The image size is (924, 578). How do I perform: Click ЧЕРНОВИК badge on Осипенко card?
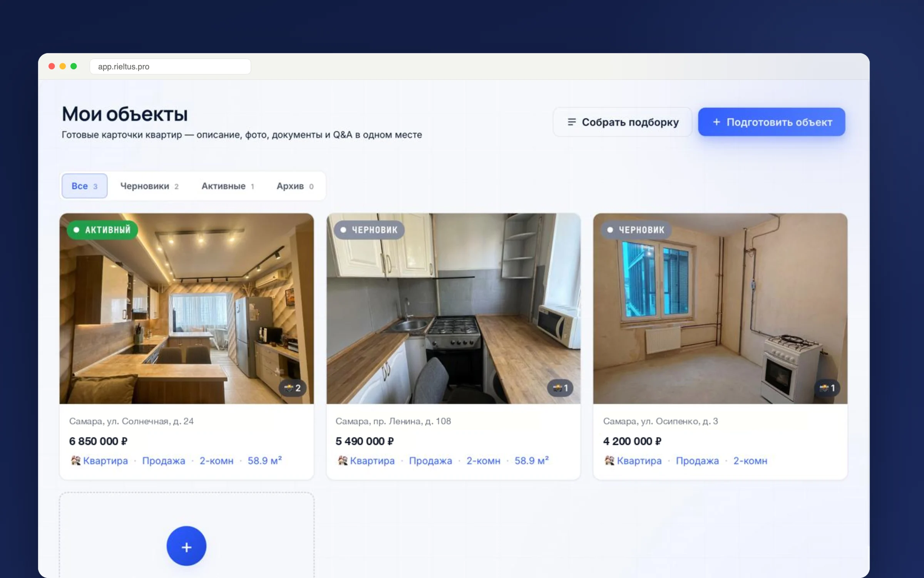tap(636, 230)
